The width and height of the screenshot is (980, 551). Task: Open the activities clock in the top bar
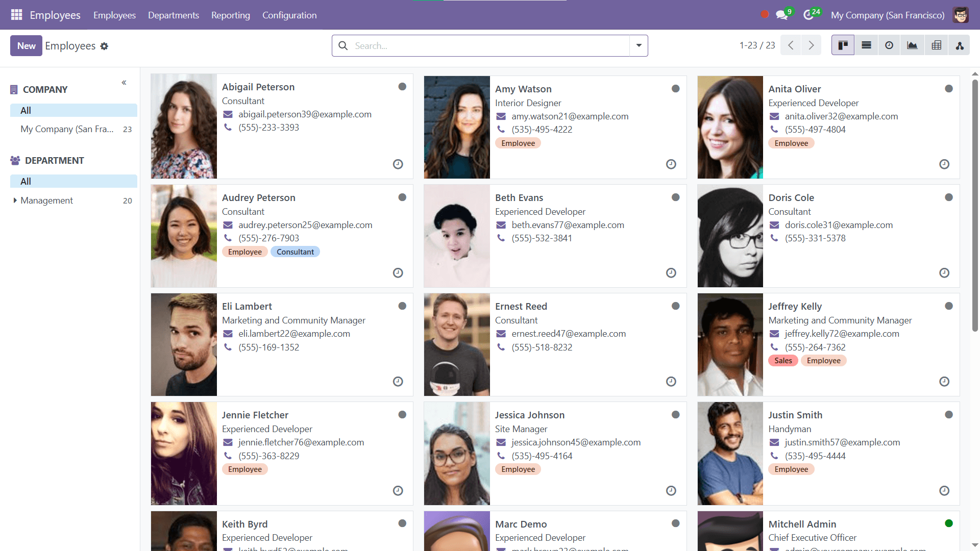tap(809, 15)
